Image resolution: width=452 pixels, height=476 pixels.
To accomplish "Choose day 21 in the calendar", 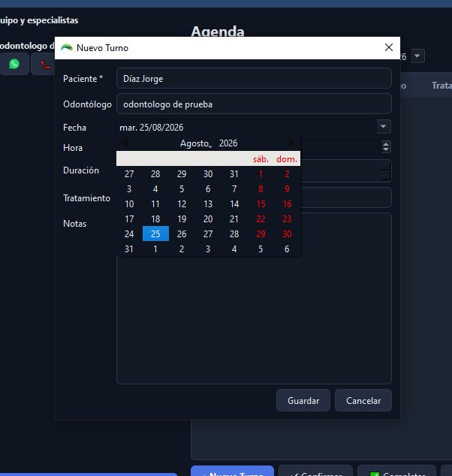I will point(234,219).
